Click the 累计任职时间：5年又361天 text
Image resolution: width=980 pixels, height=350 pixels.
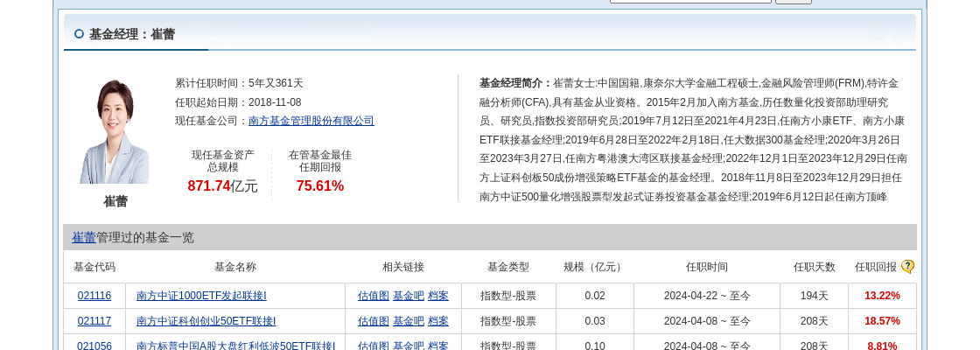click(240, 83)
